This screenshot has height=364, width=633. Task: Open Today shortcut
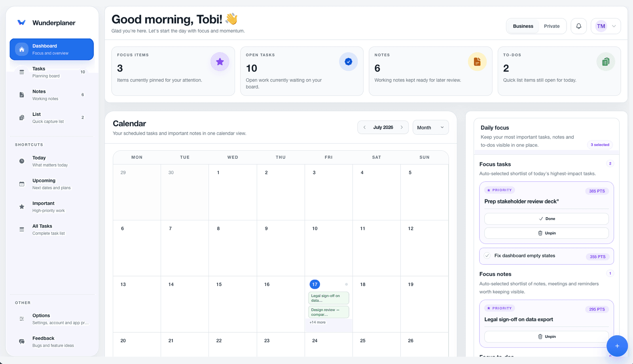[x=51, y=161]
